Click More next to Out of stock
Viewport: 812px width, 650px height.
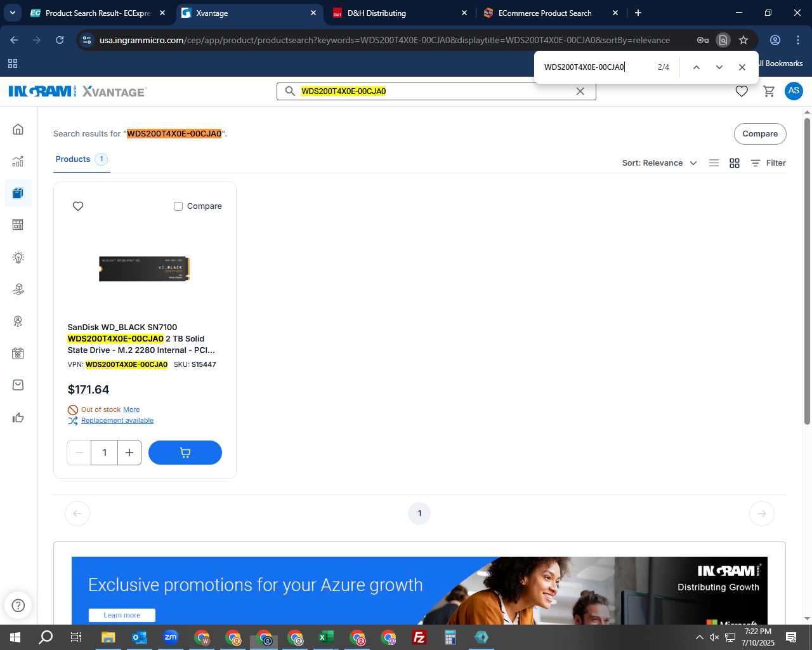tap(131, 410)
